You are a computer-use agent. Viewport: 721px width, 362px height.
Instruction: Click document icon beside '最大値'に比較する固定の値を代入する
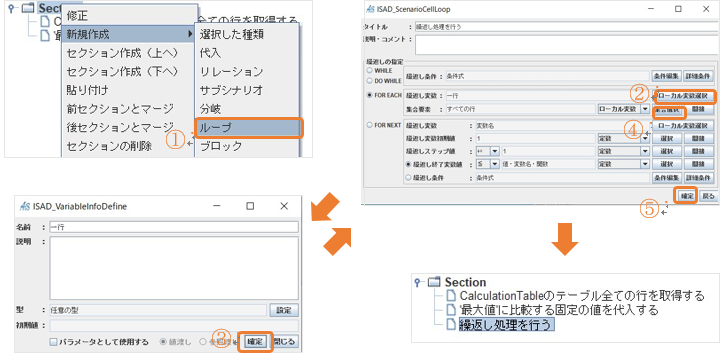(x=451, y=310)
